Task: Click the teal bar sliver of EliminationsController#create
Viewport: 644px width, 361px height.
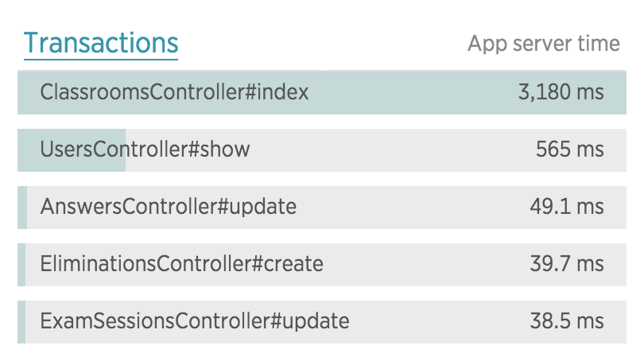Action: pyautogui.click(x=21, y=265)
